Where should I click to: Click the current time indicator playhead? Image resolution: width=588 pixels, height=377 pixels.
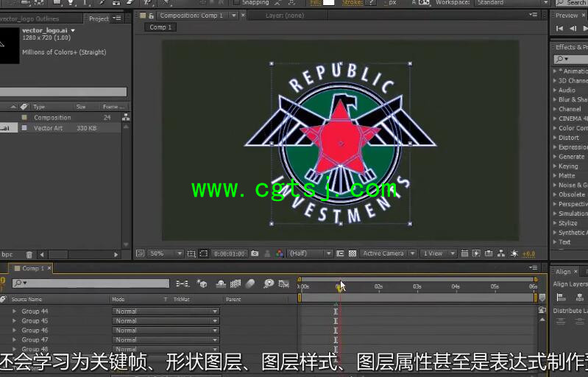pos(339,288)
